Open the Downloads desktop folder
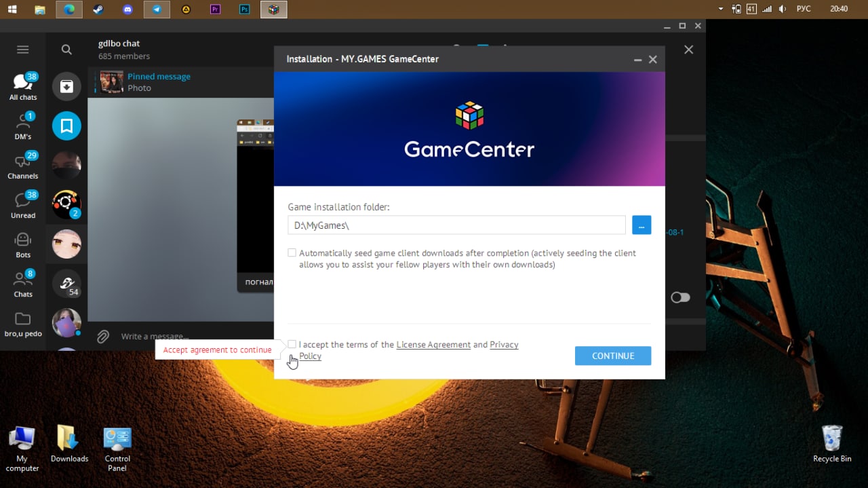 click(x=69, y=445)
